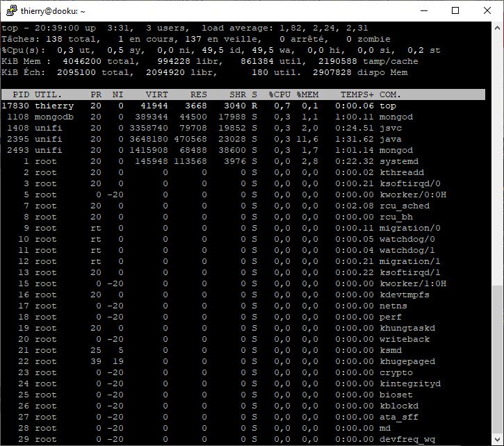Click the java process row
Image resolution: width=504 pixels, height=446 pixels.
(209, 139)
